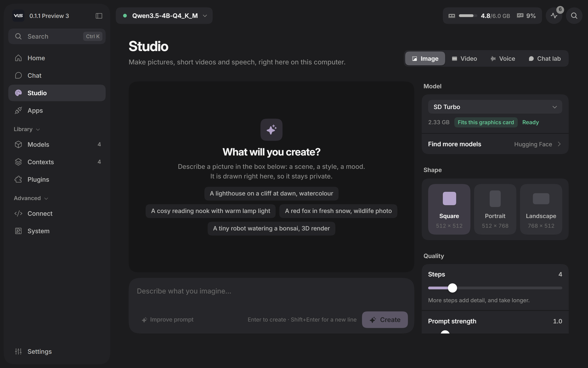
Task: Use the tiny robot watering bonsai suggestion
Action: point(272,229)
